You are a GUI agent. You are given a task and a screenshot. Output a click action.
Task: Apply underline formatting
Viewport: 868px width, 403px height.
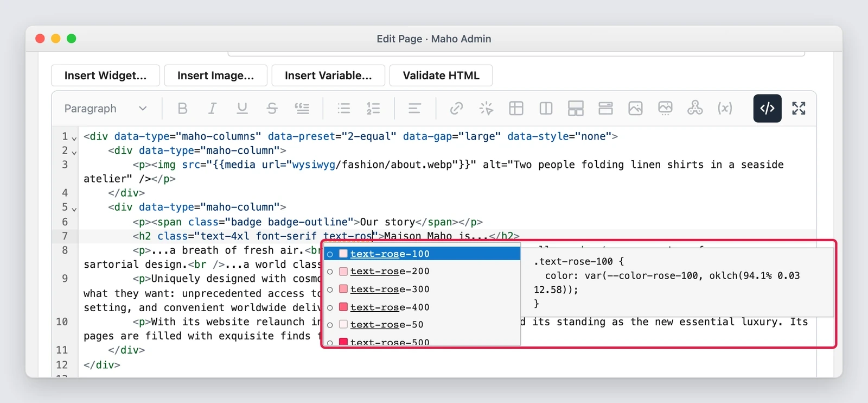(x=242, y=109)
